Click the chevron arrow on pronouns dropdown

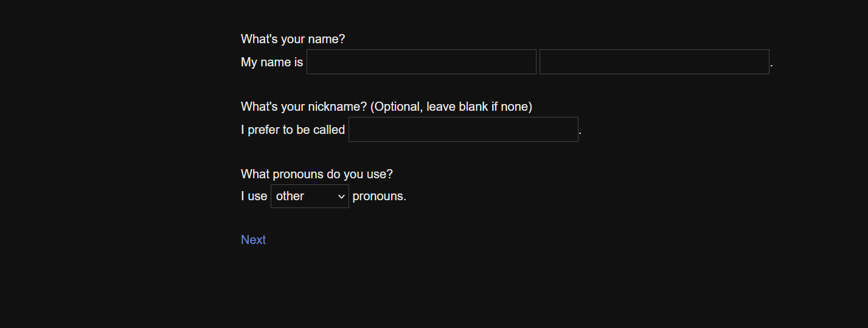tap(341, 197)
